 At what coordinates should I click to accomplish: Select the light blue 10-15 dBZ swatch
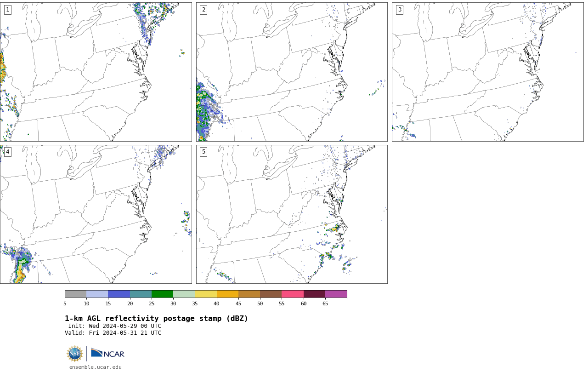coord(97,294)
